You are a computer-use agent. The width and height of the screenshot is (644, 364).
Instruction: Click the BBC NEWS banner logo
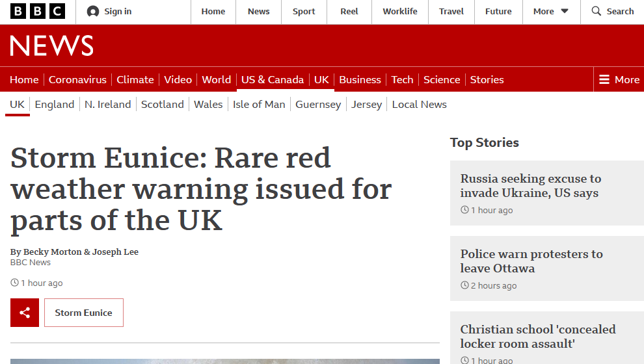point(52,45)
